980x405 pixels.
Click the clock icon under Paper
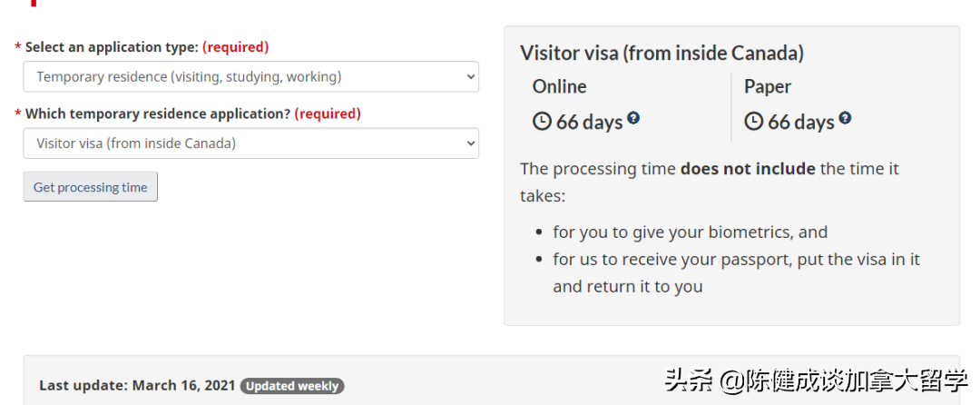click(x=753, y=121)
